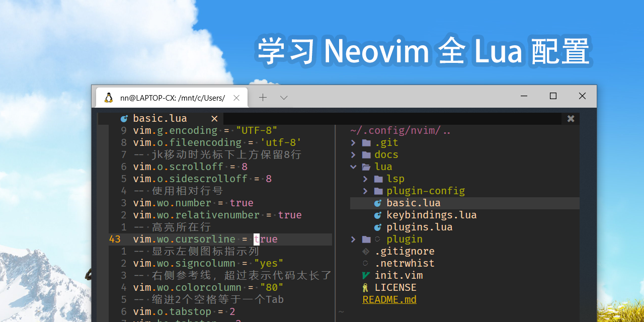Viewport: 644px width, 322px height.
Task: Click the plugin-config folder icon
Action: tap(378, 191)
